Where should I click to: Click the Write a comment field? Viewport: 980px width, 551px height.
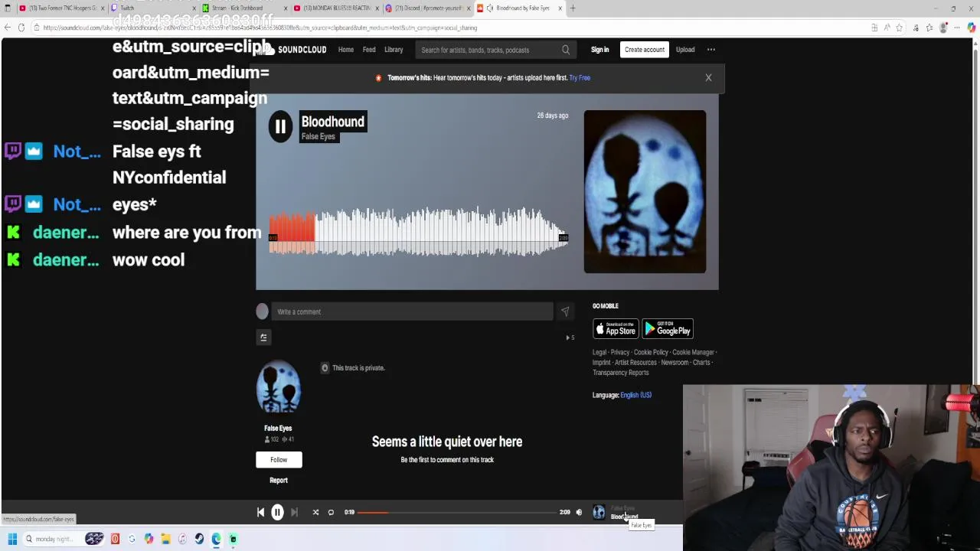412,311
